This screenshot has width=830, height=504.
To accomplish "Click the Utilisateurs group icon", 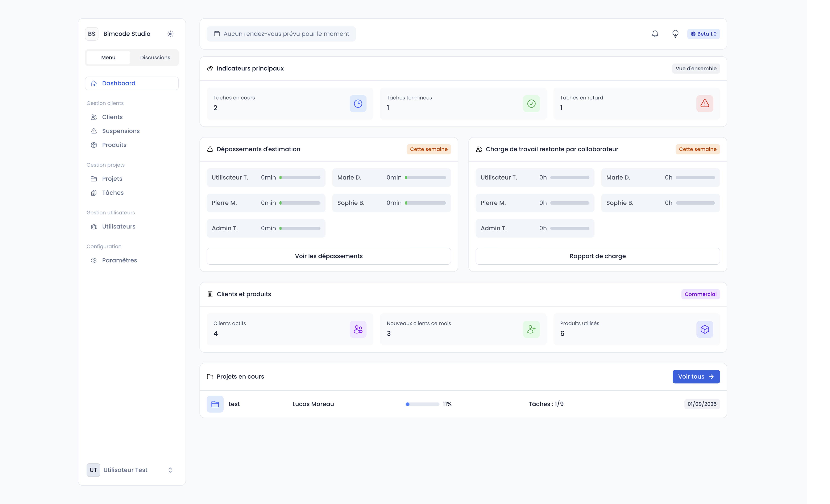I will 94,227.
